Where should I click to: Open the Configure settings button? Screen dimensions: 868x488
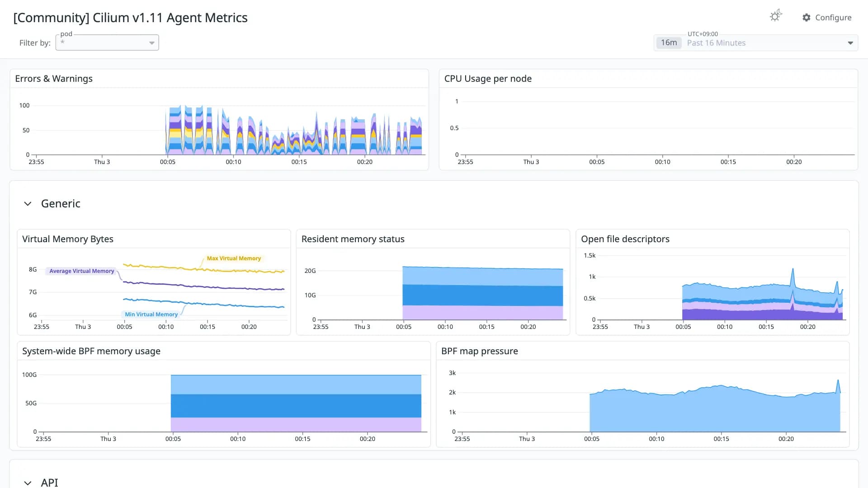coord(827,18)
